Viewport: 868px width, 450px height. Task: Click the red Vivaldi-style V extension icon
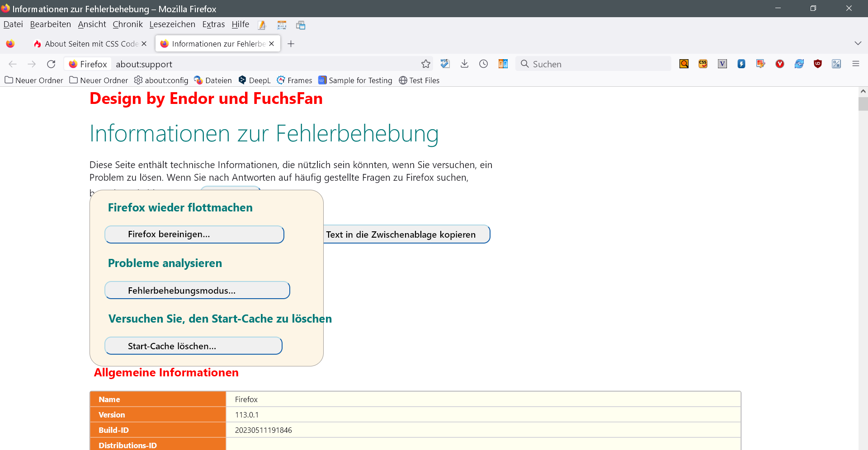(779, 64)
